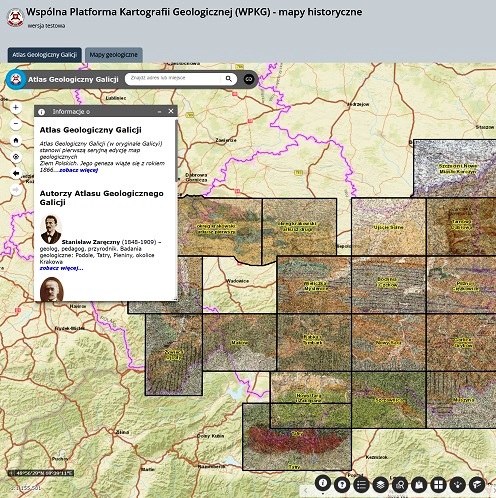Open the query search widget
Viewport: 496px width, 498px height.
(400, 484)
